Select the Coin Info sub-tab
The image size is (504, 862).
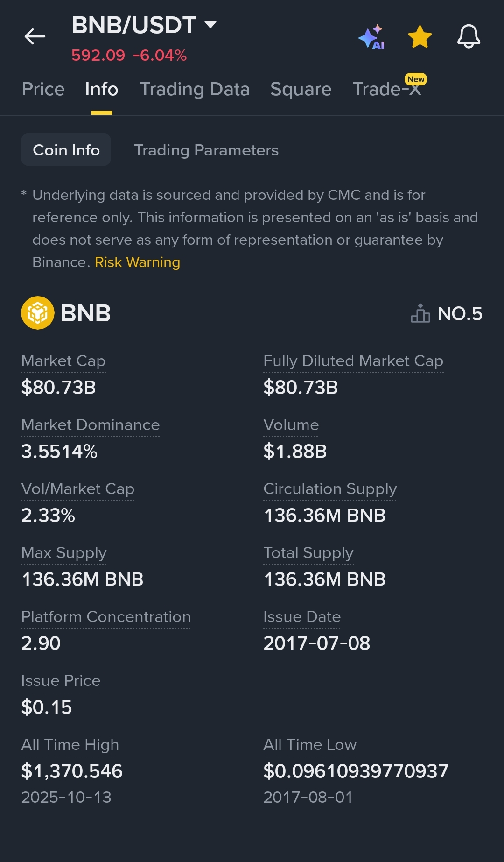coord(66,150)
